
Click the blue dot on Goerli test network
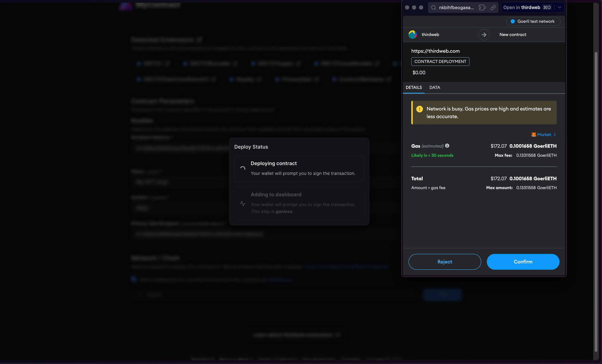513,21
